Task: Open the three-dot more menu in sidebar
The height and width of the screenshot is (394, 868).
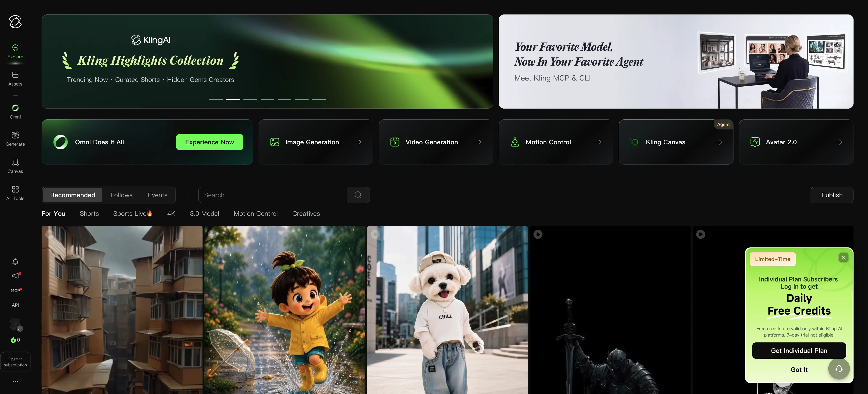Action: click(15, 381)
